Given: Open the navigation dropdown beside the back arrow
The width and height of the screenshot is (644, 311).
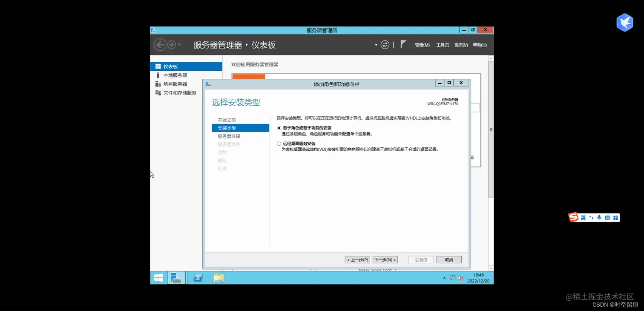Looking at the screenshot, I should (x=179, y=44).
